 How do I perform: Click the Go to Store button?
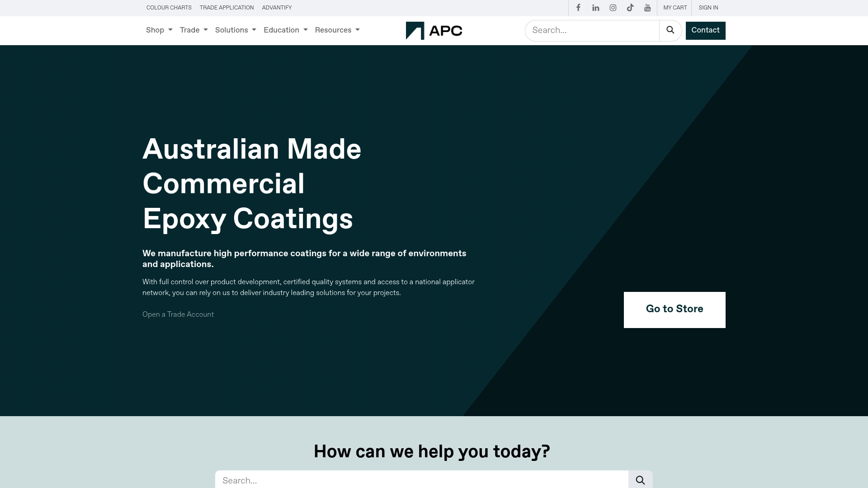click(x=674, y=310)
